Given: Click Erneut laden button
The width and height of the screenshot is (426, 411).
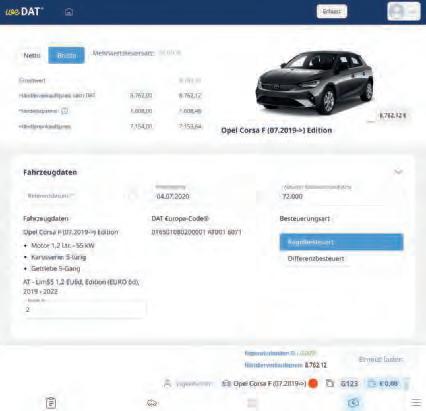Looking at the screenshot, I should 381,359.
